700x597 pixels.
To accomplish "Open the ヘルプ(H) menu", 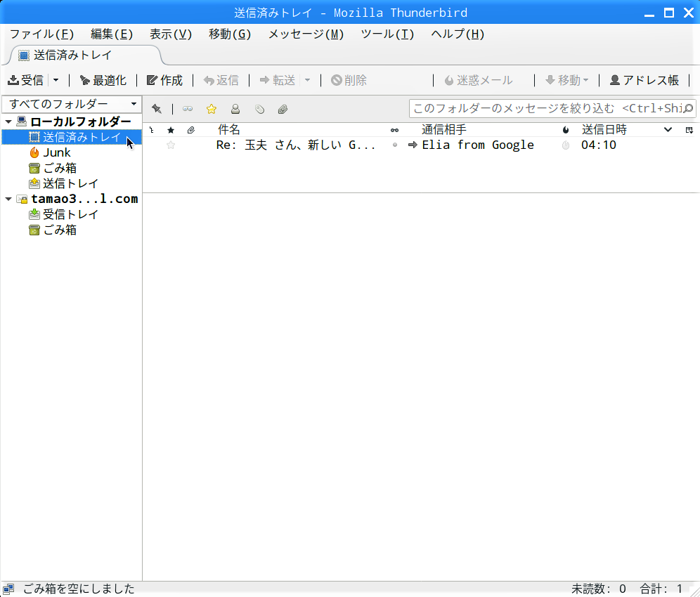I will coord(458,34).
